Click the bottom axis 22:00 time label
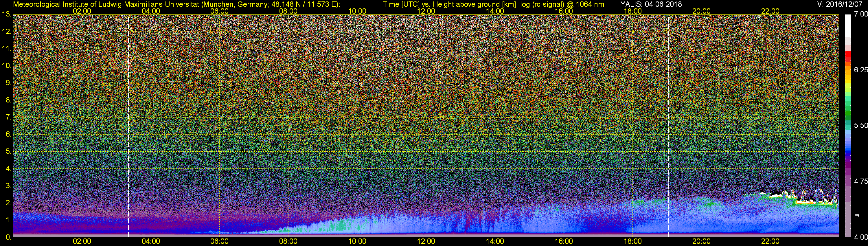 pyautogui.click(x=770, y=241)
